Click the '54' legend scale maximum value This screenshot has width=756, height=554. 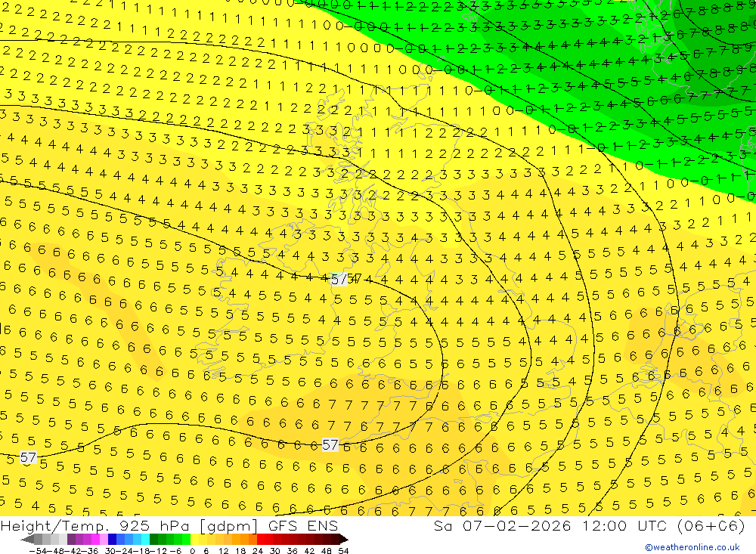[343, 551]
